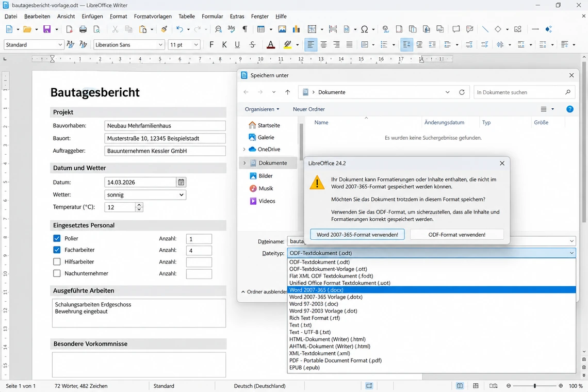Select PDF - Portable Document Format (.pdf) entry

(431, 361)
